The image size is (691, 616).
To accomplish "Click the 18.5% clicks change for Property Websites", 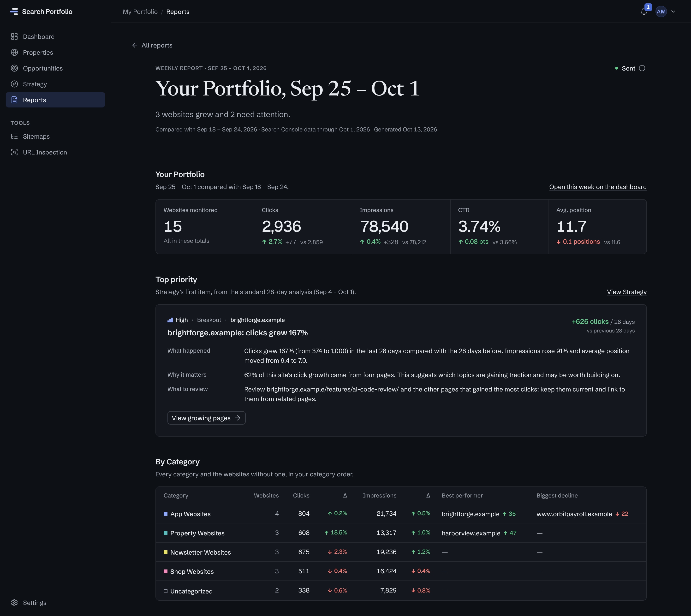I will pyautogui.click(x=336, y=532).
